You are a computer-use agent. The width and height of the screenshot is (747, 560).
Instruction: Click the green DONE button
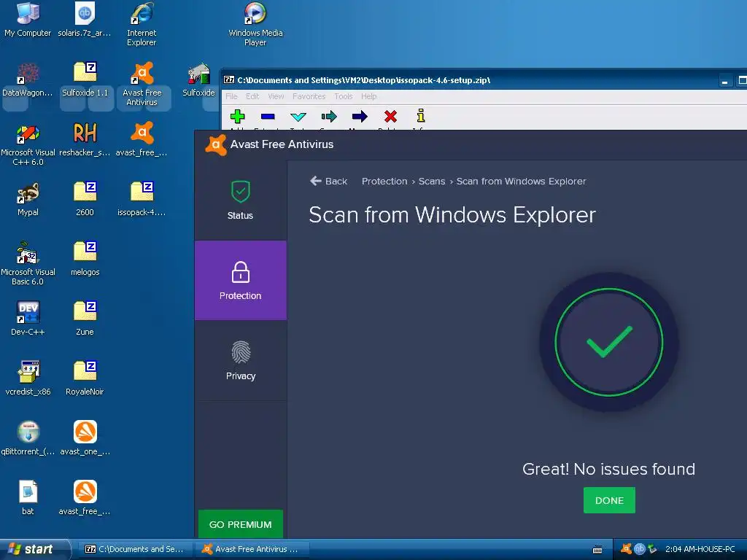pos(609,500)
